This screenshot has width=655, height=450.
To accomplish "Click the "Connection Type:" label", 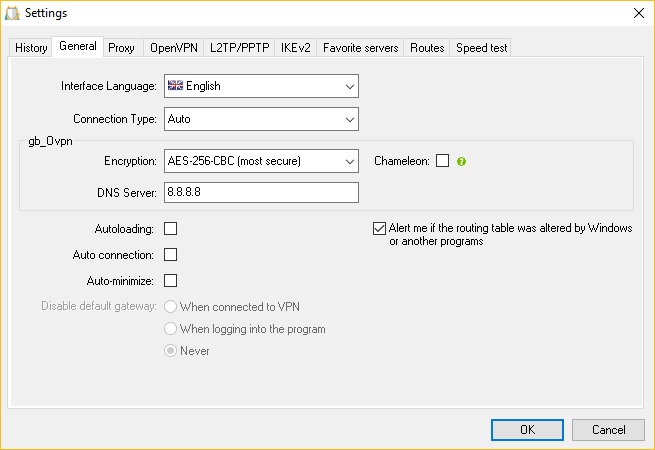I will pyautogui.click(x=115, y=119).
